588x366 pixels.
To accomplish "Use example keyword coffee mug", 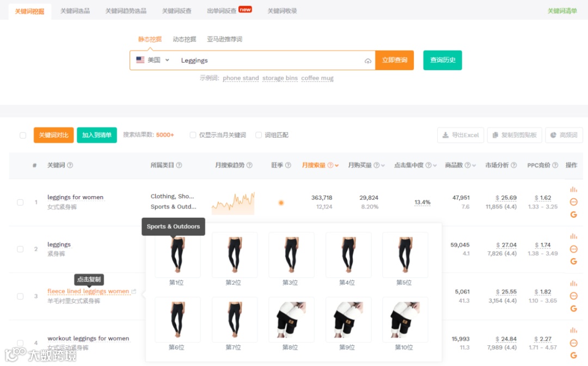I will (317, 78).
